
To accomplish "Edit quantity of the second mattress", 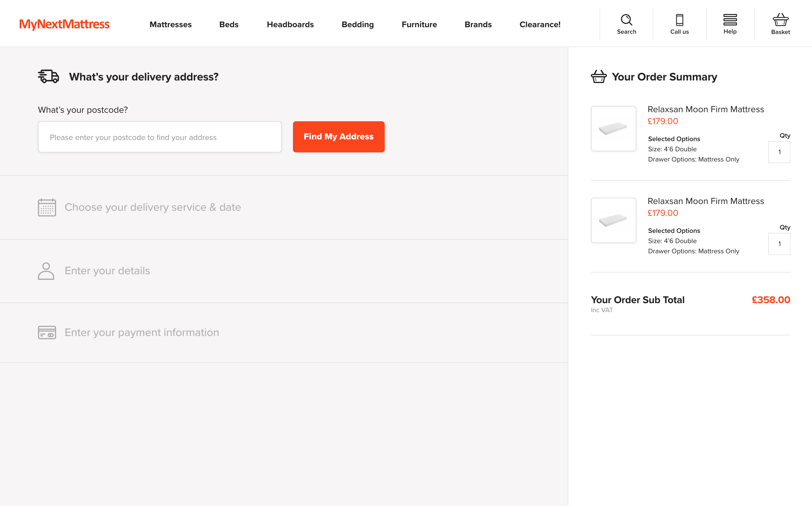I will coord(779,244).
